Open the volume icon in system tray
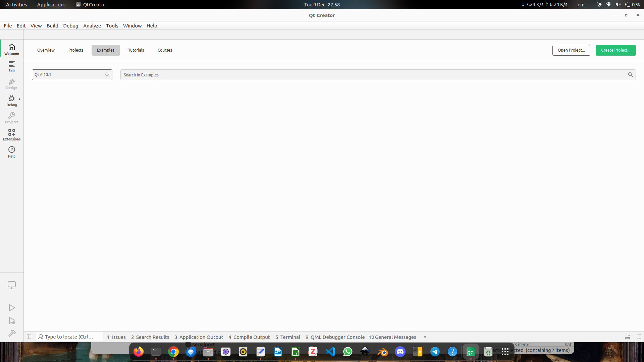644x362 pixels. point(618,4)
